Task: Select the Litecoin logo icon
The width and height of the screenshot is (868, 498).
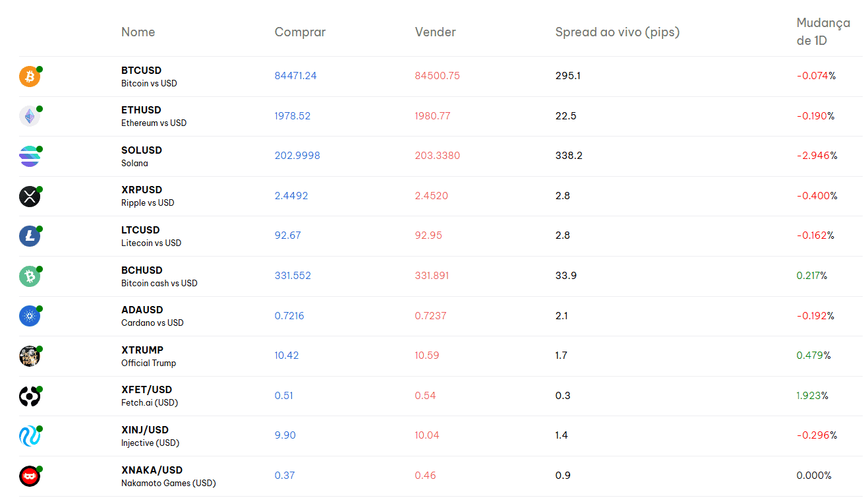Action: click(x=30, y=236)
